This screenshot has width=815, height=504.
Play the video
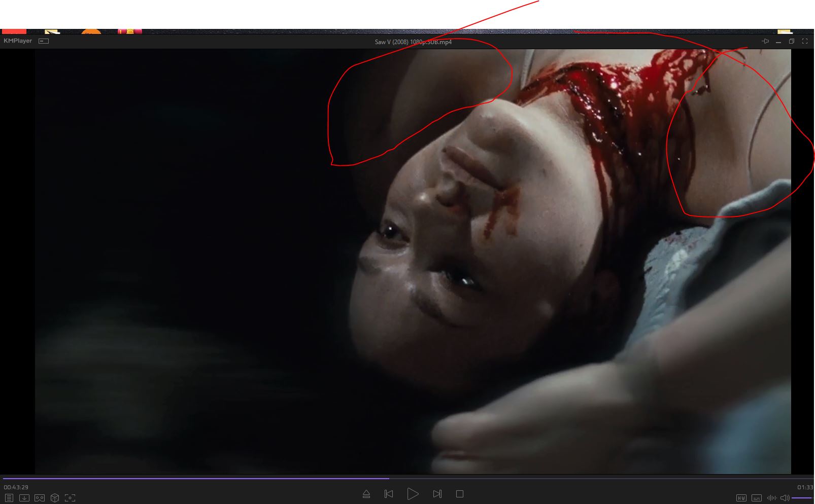pos(413,494)
